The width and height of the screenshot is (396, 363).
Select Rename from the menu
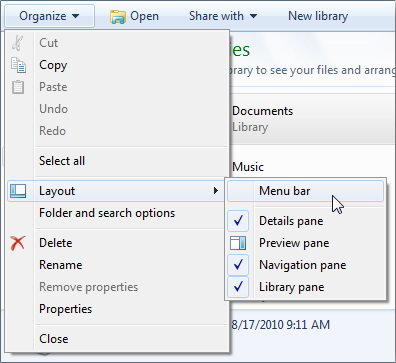118,265
